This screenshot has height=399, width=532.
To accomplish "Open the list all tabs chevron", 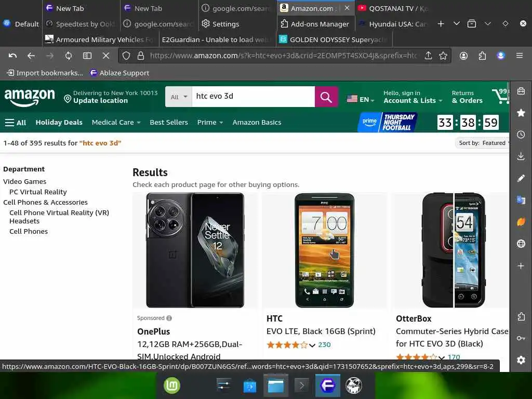I will coord(456,24).
